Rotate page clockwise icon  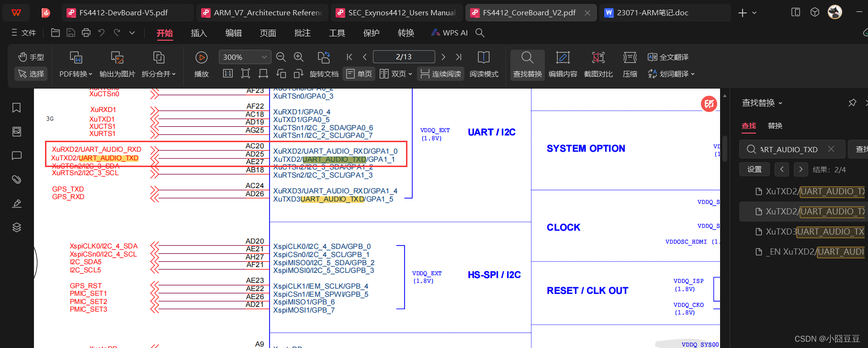(299, 74)
